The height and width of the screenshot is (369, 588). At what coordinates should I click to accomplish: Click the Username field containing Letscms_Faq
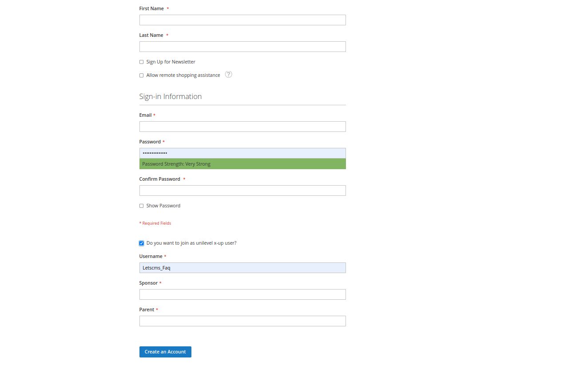click(242, 268)
